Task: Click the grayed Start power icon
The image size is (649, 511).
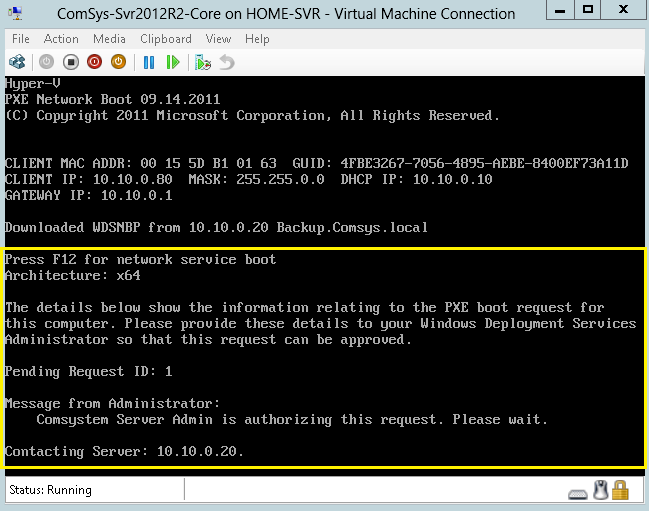Action: (46, 62)
